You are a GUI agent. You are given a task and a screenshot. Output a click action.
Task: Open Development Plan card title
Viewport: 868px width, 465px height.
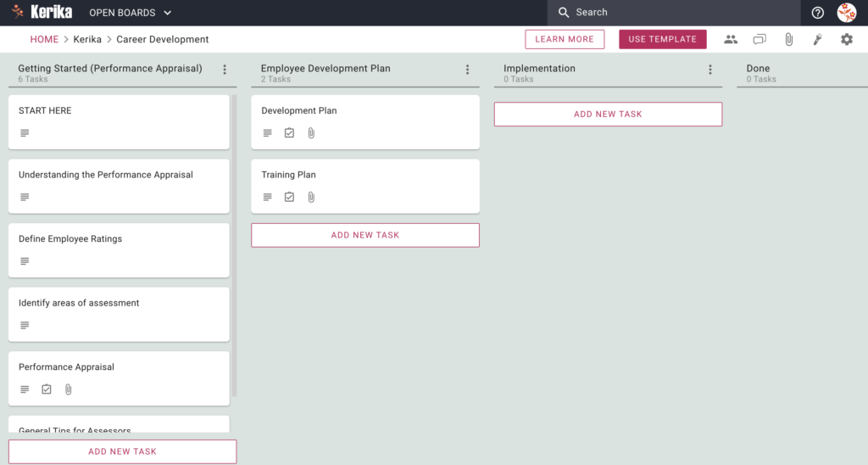pyautogui.click(x=299, y=111)
